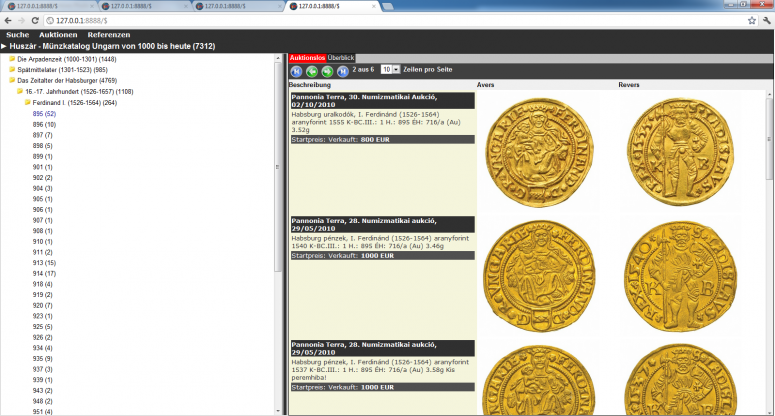This screenshot has height=416, width=775.
Task: Reload the current page
Action: click(35, 20)
